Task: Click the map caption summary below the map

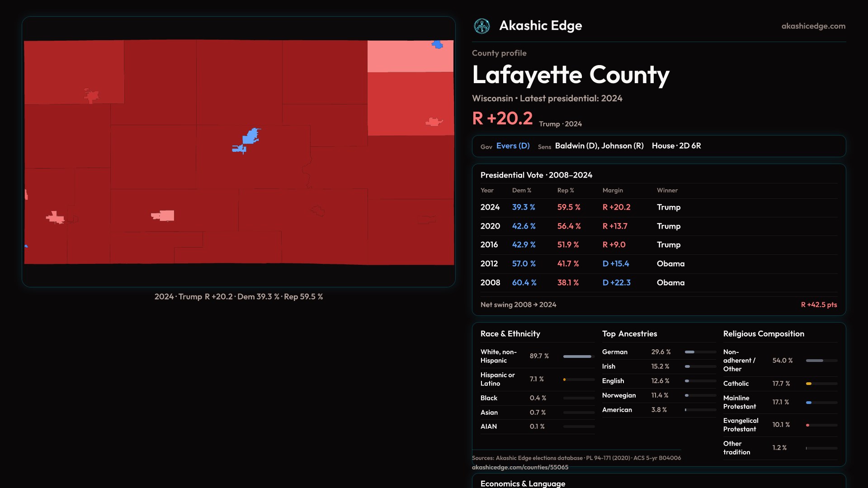Action: 238,297
